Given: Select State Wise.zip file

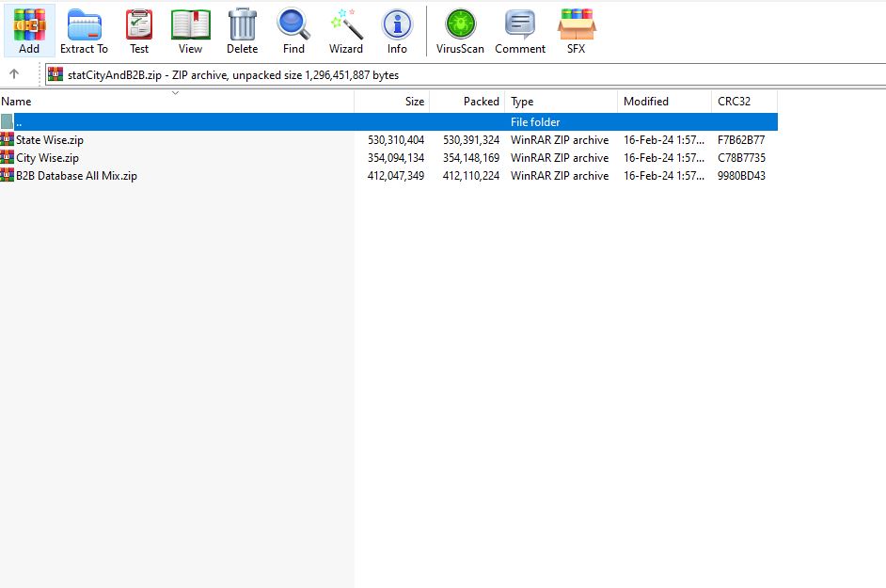Looking at the screenshot, I should [x=50, y=140].
